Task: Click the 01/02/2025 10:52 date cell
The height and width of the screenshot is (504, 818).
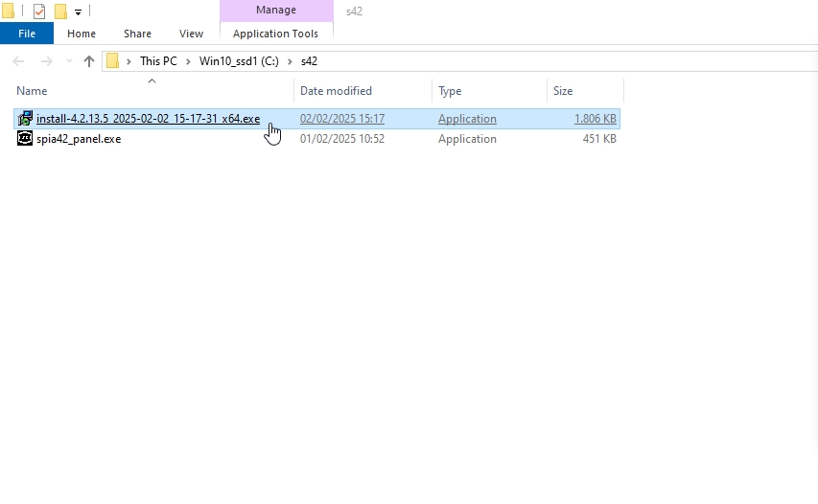Action: tap(342, 139)
